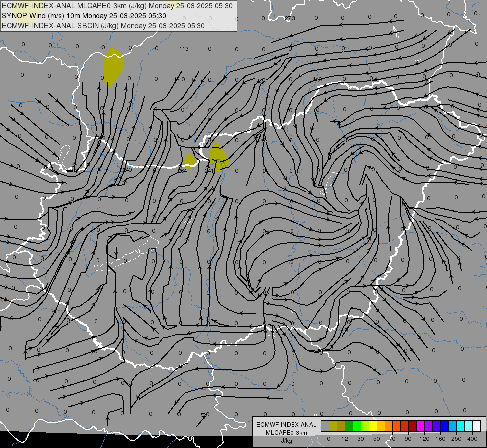This screenshot has width=487, height=448.
Task: Pick the bright green legend swatch
Action: (357, 426)
